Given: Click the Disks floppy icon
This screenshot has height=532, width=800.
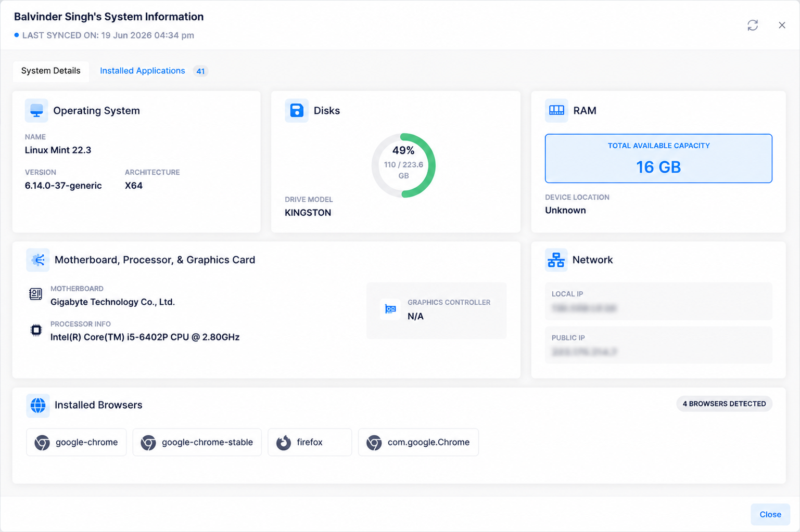Looking at the screenshot, I should click(x=297, y=110).
